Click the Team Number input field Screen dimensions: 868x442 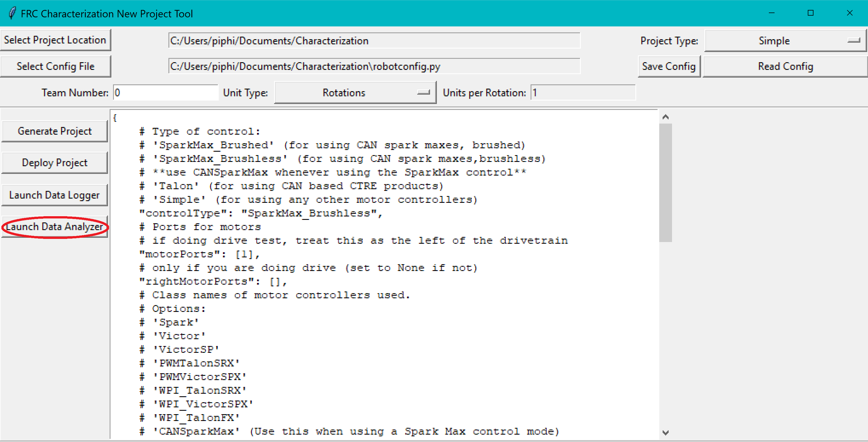tap(166, 93)
